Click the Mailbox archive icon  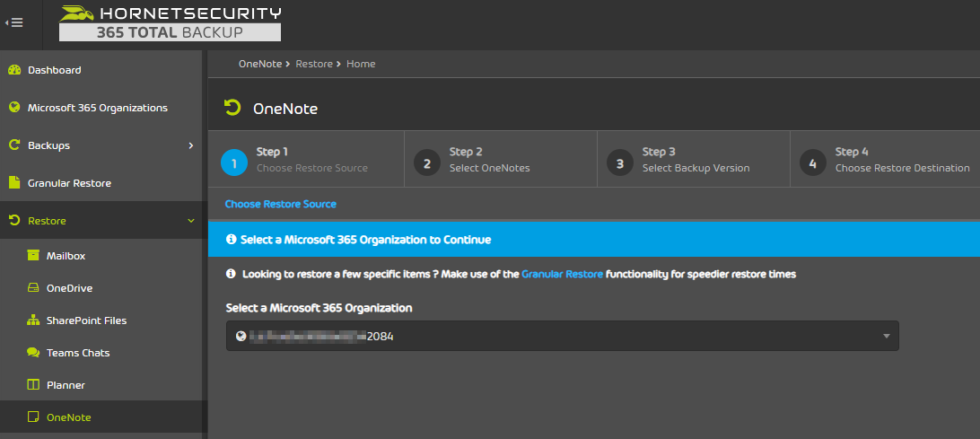tap(32, 256)
